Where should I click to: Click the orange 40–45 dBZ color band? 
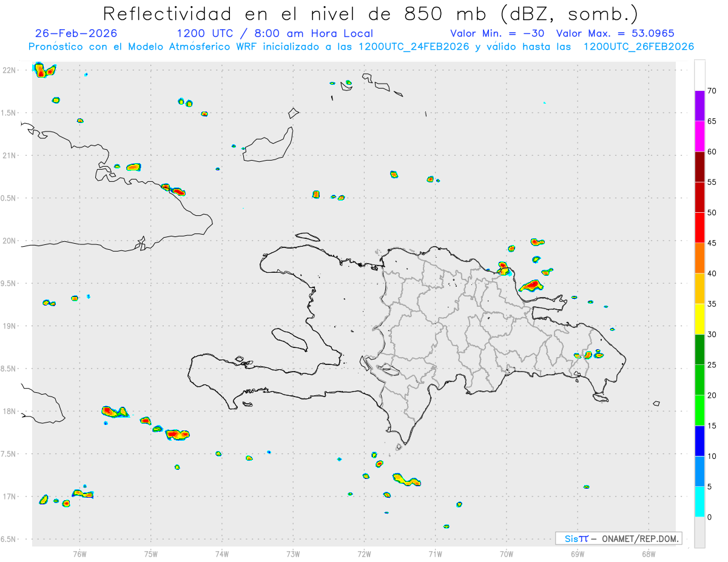point(699,258)
